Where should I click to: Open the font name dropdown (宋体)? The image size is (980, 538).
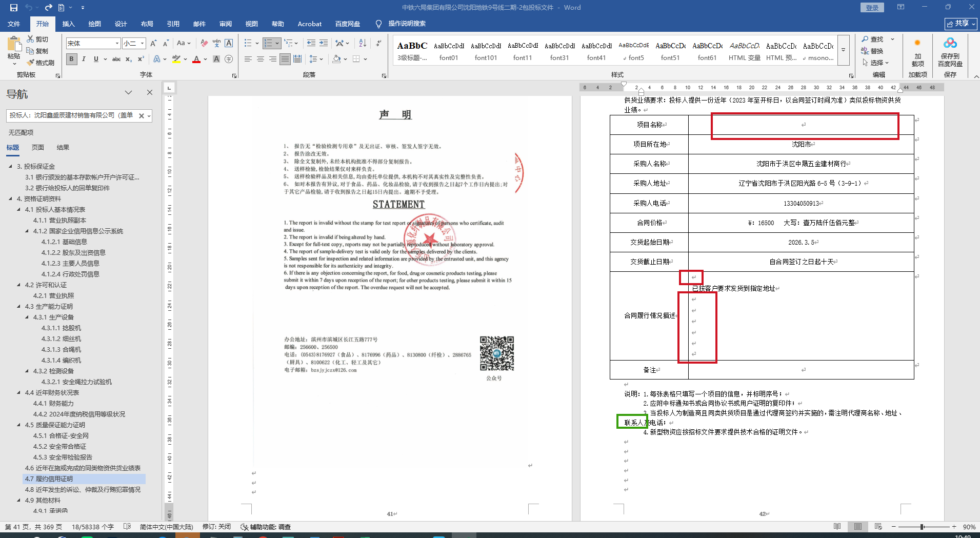tap(117, 44)
